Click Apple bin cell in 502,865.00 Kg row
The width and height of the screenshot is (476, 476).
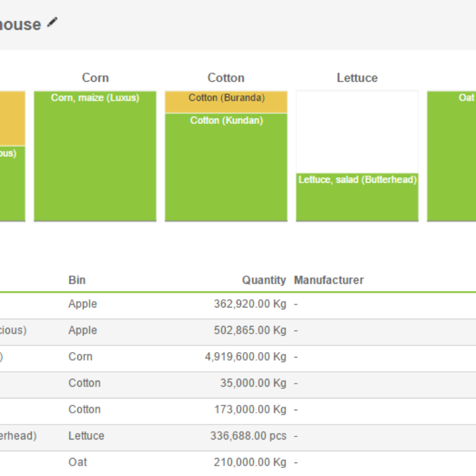(x=82, y=330)
